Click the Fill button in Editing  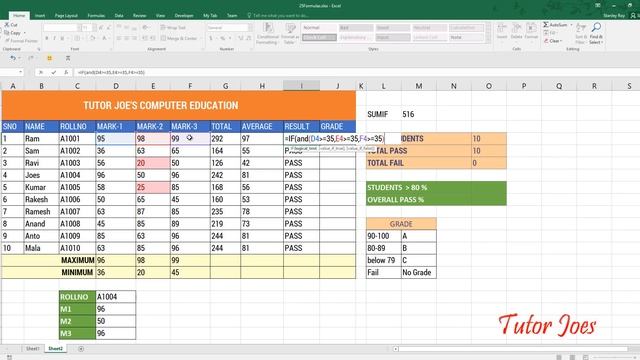[551, 33]
